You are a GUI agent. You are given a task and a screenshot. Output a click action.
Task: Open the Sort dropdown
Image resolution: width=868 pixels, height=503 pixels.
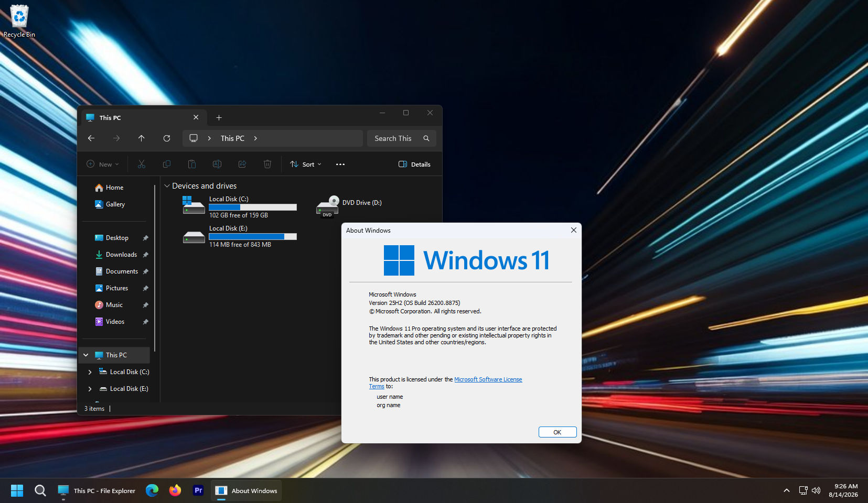coord(306,164)
